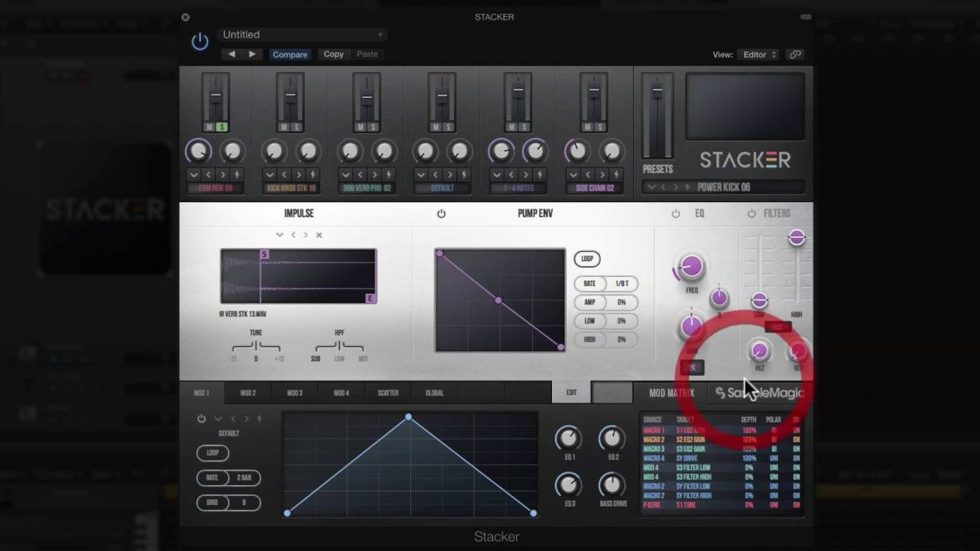
Task: Open Mod 1 rate 2 BAR selector
Action: (x=244, y=478)
